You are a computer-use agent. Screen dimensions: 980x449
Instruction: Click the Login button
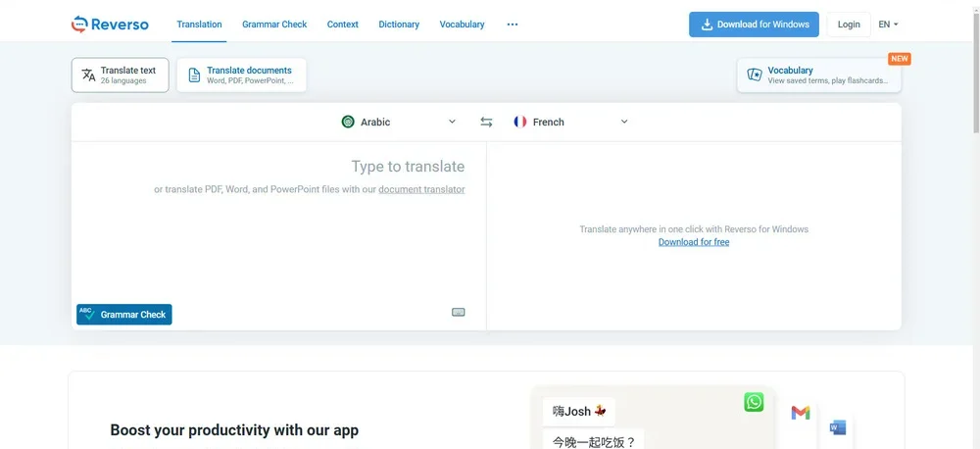[x=849, y=25]
